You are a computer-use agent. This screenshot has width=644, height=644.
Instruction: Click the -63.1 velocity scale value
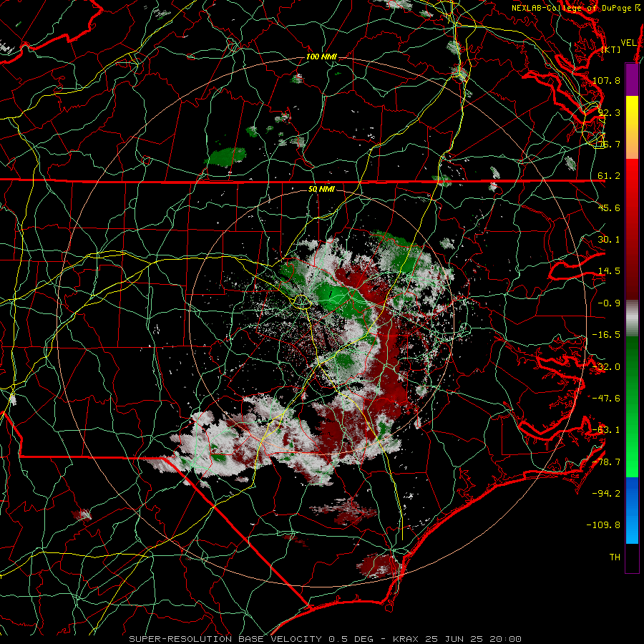point(606,430)
